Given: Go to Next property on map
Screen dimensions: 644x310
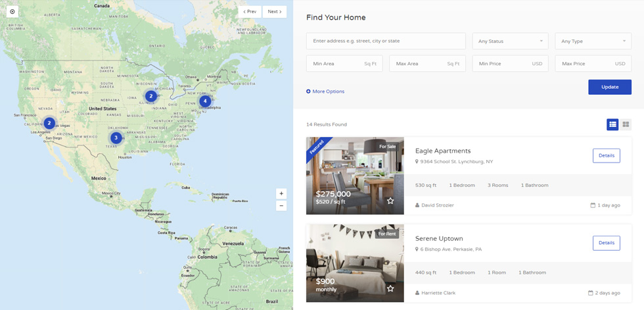Looking at the screenshot, I should point(275,11).
